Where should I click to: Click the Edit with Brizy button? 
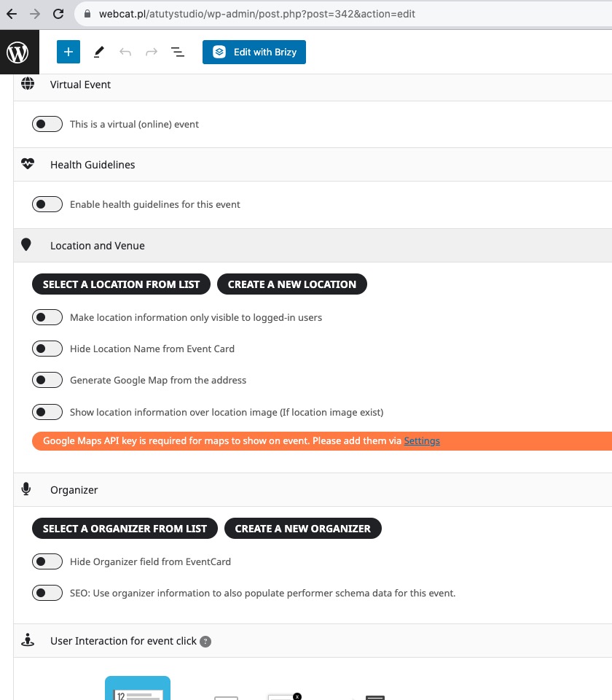pos(254,52)
